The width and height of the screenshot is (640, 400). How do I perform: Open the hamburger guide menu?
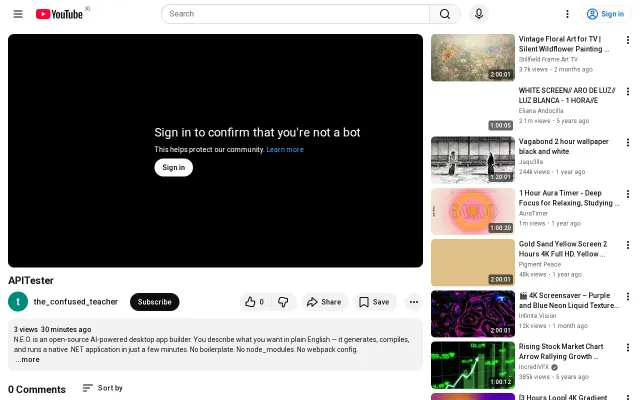pyautogui.click(x=18, y=14)
